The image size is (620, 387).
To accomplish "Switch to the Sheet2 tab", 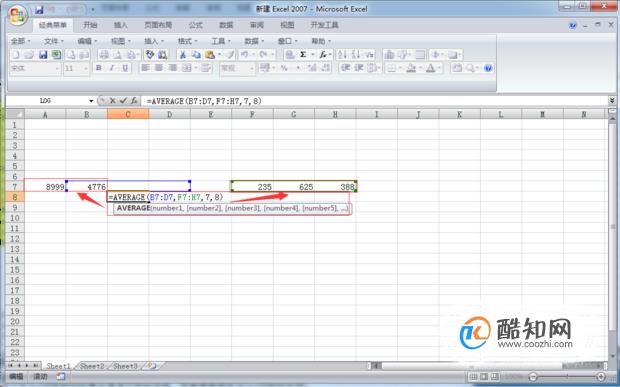I will [x=92, y=366].
